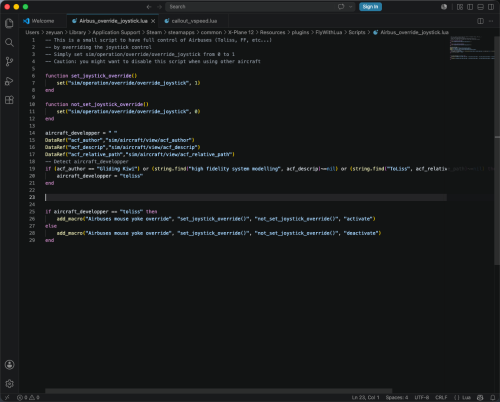Expand the Scripts folder breadcrumb

[x=357, y=32]
